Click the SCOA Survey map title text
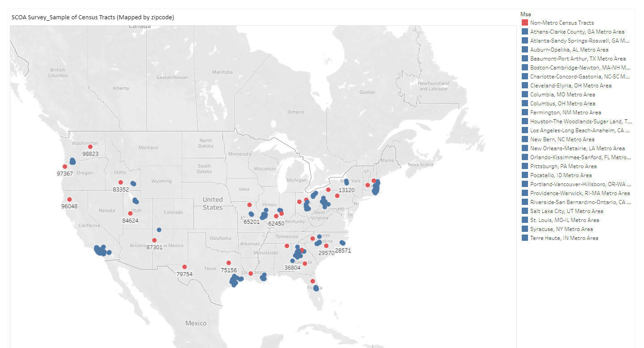The height and width of the screenshot is (348, 644). [93, 17]
